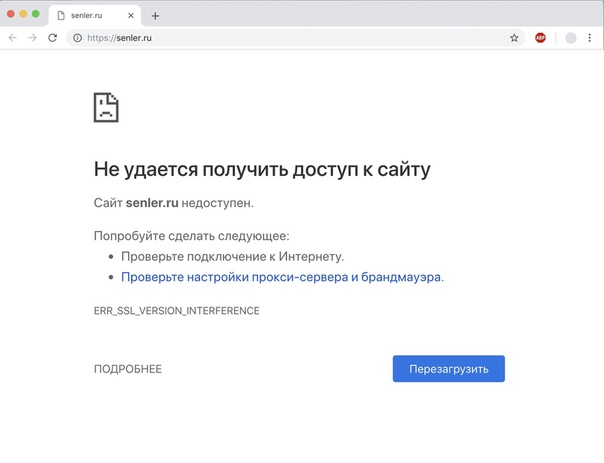
Task: Expand the ПОДРОБНЕЕ details section
Action: 128,369
